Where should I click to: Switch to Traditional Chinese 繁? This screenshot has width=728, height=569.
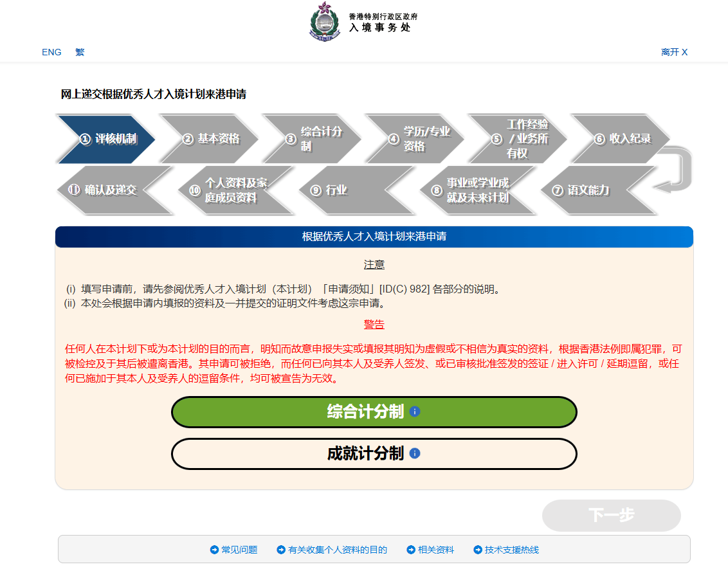[x=80, y=52]
